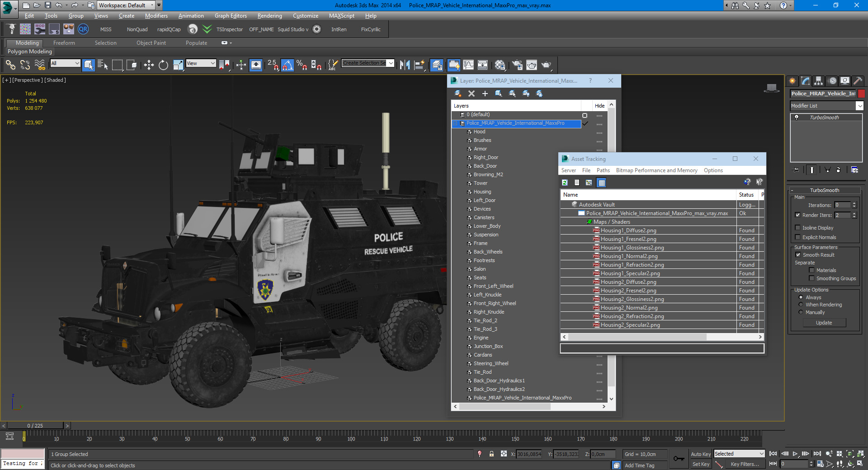Open the Create Selection Set dropdown
The height and width of the screenshot is (470, 868).
368,63
